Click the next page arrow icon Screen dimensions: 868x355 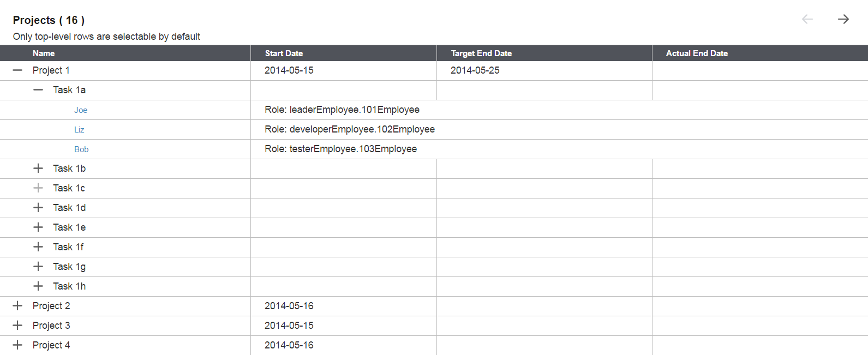coord(843,20)
